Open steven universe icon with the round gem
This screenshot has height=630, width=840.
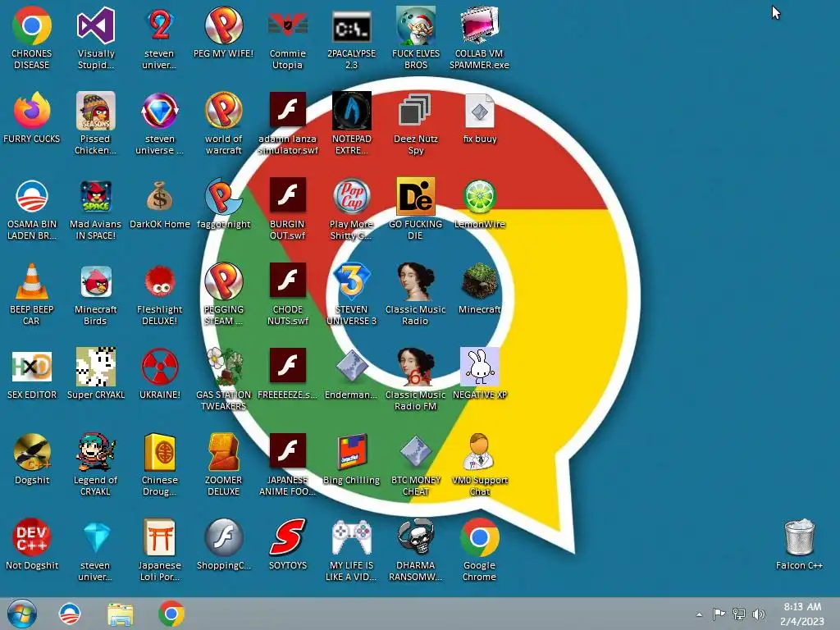click(x=160, y=111)
